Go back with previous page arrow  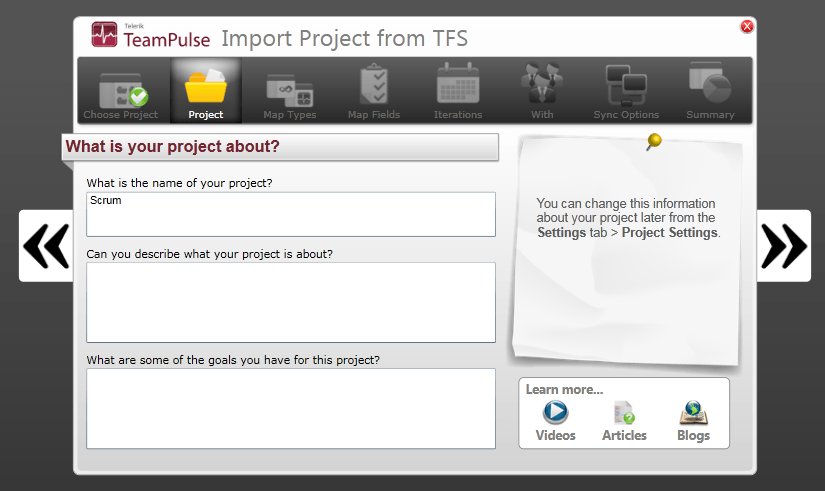pyautogui.click(x=46, y=246)
